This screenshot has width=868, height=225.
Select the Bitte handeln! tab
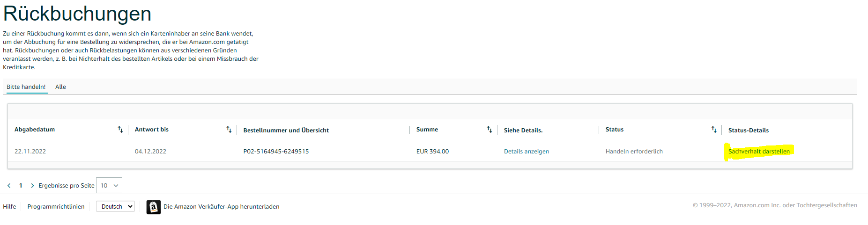click(x=26, y=87)
